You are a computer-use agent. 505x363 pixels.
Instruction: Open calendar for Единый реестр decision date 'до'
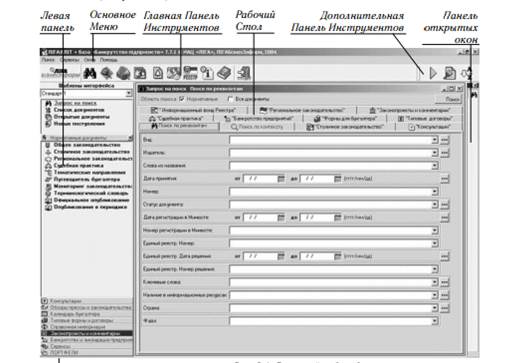click(337, 256)
